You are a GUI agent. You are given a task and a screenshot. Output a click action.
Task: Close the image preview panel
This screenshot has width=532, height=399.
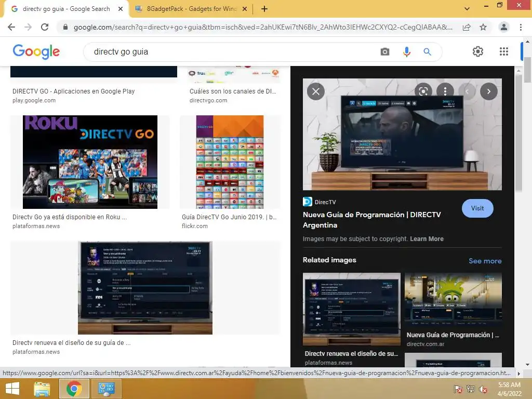point(316,91)
